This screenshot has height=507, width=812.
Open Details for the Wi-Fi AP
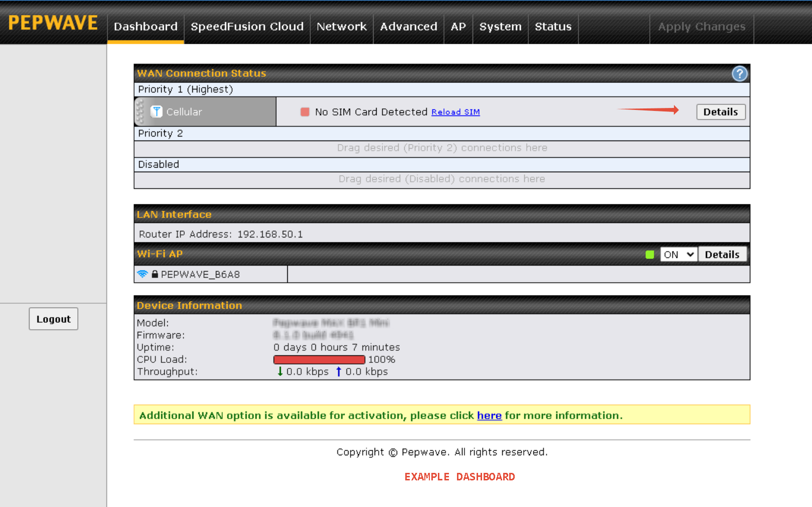tap(722, 255)
